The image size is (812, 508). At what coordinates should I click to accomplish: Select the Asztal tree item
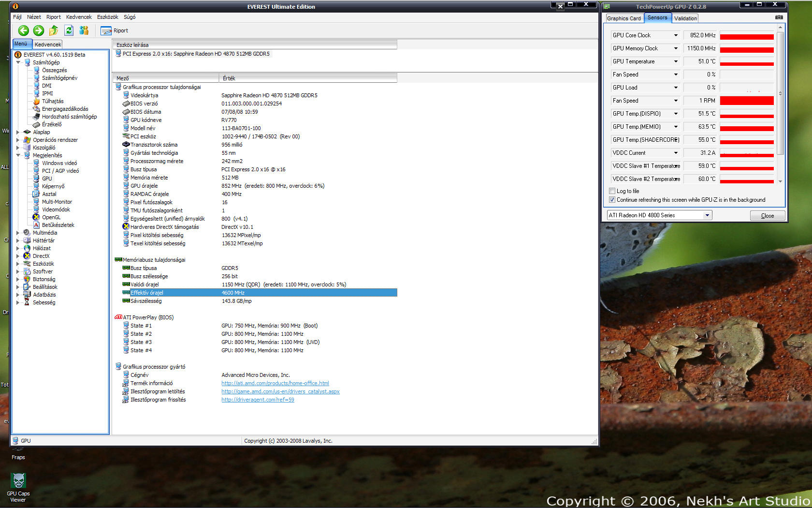coord(49,194)
